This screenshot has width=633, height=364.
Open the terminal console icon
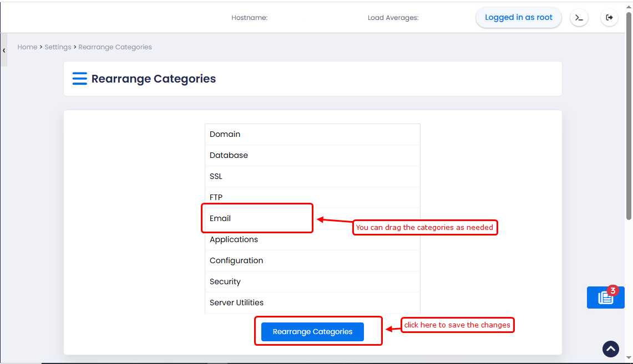(x=579, y=18)
